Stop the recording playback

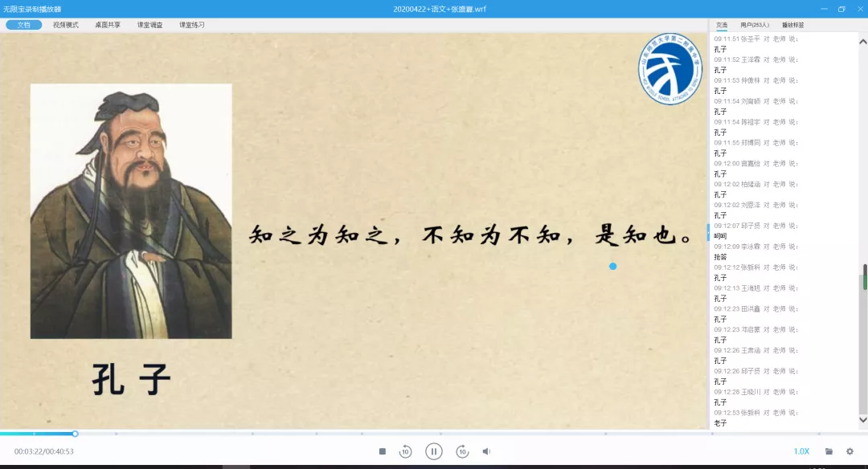(x=383, y=451)
